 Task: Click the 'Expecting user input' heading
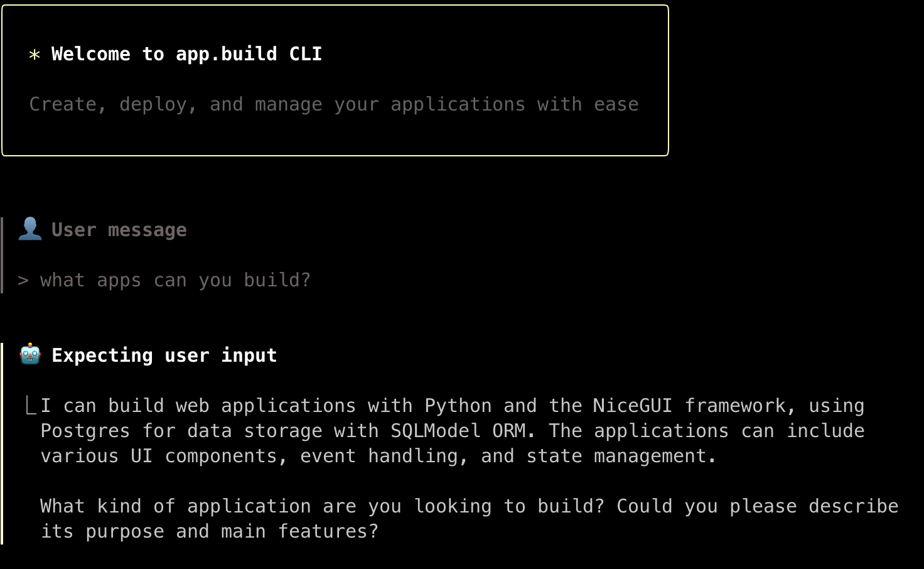click(x=164, y=355)
